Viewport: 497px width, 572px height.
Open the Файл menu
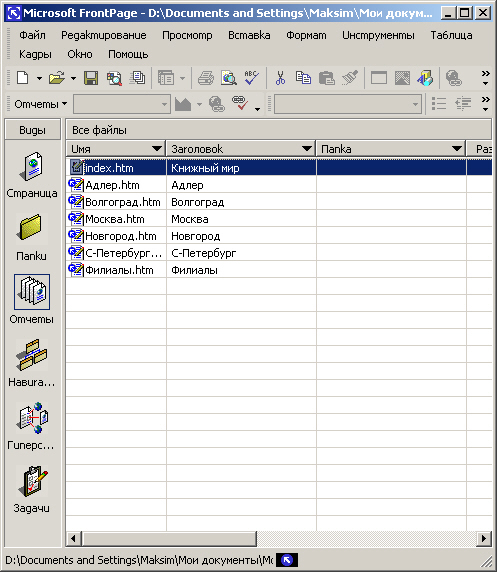pyautogui.click(x=32, y=35)
